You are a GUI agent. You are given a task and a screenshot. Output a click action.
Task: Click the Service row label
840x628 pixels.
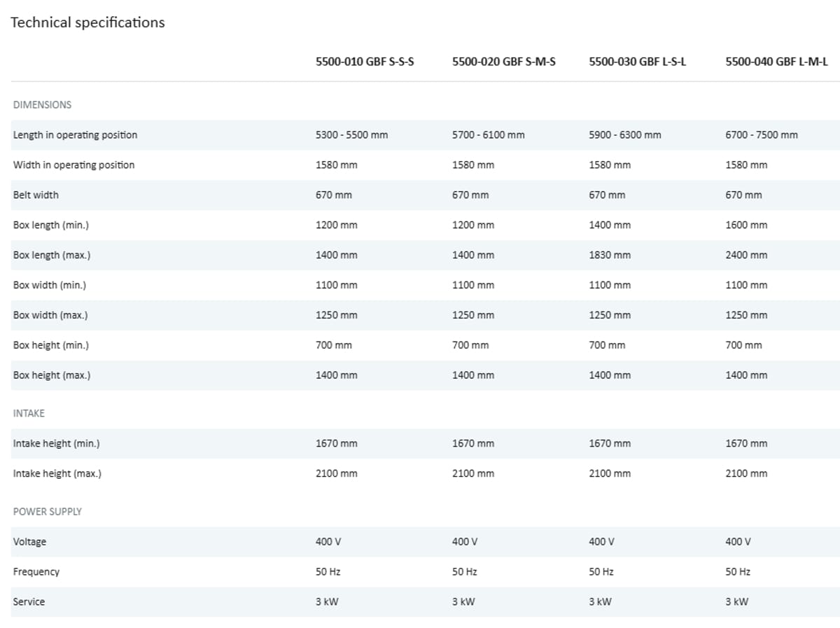coord(29,601)
